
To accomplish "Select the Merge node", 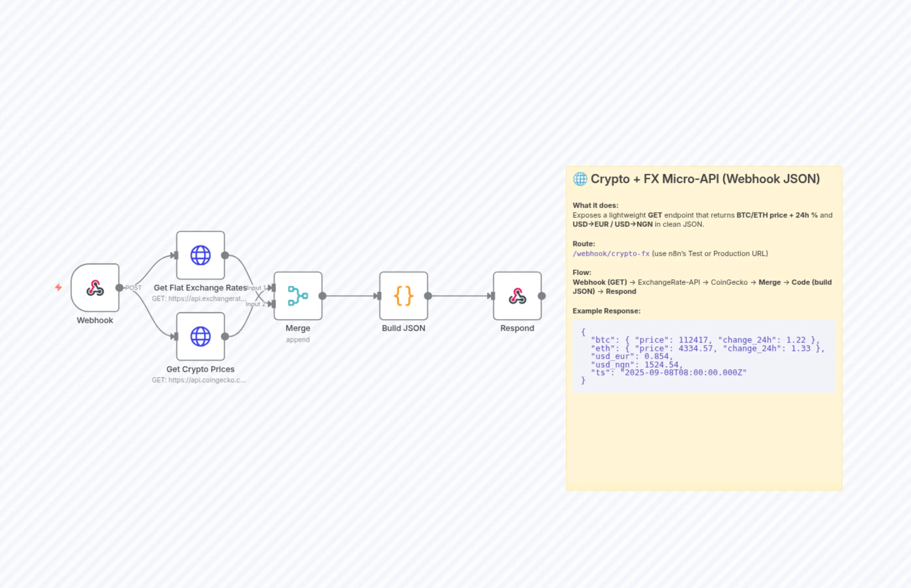I will (x=298, y=296).
